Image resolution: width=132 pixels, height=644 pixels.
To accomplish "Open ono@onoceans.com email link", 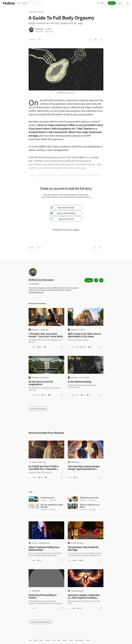I will [36, 292].
